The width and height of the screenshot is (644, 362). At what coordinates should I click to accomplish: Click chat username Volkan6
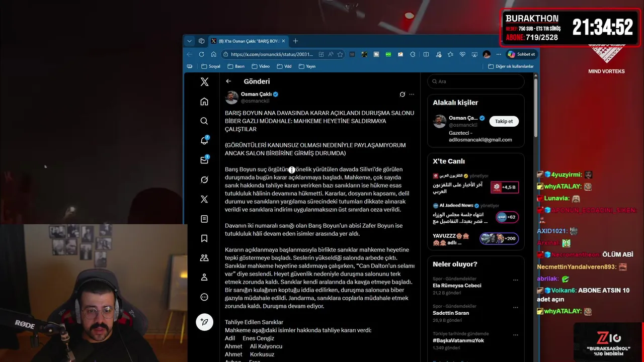click(564, 290)
